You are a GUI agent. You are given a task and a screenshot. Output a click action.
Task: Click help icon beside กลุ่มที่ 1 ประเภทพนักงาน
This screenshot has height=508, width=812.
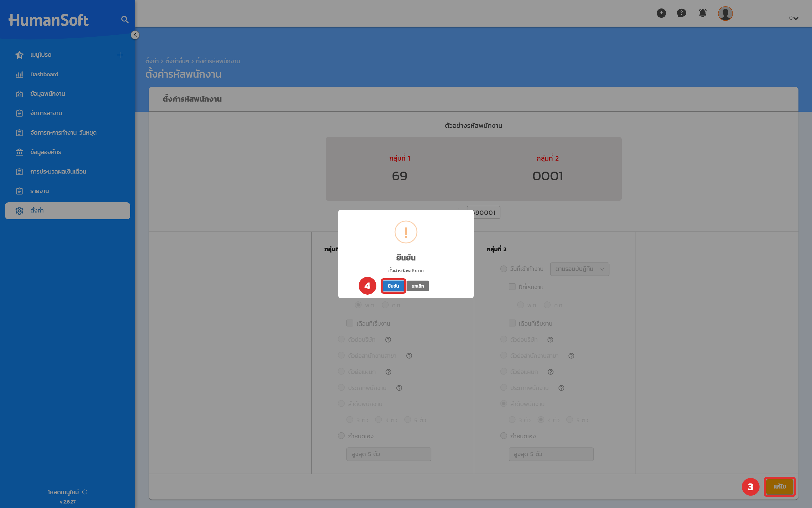399,388
